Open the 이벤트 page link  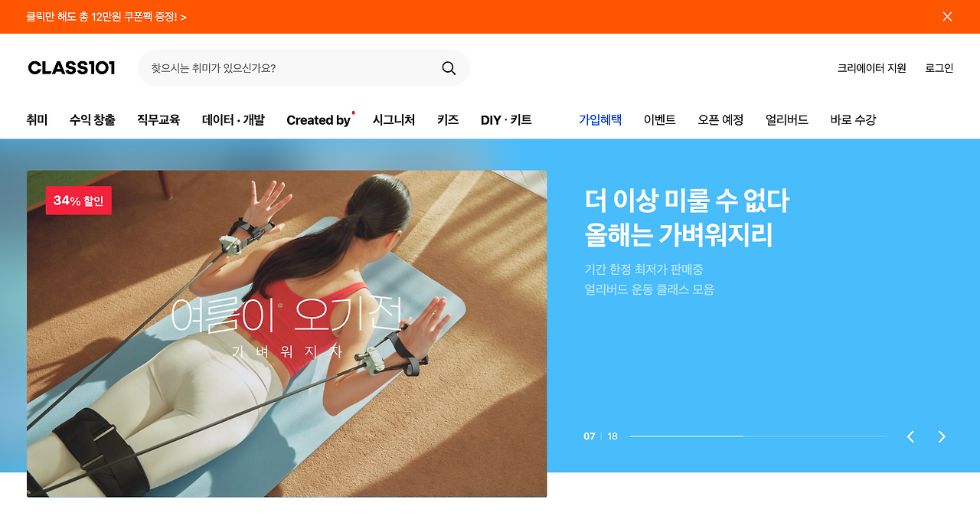click(x=660, y=120)
